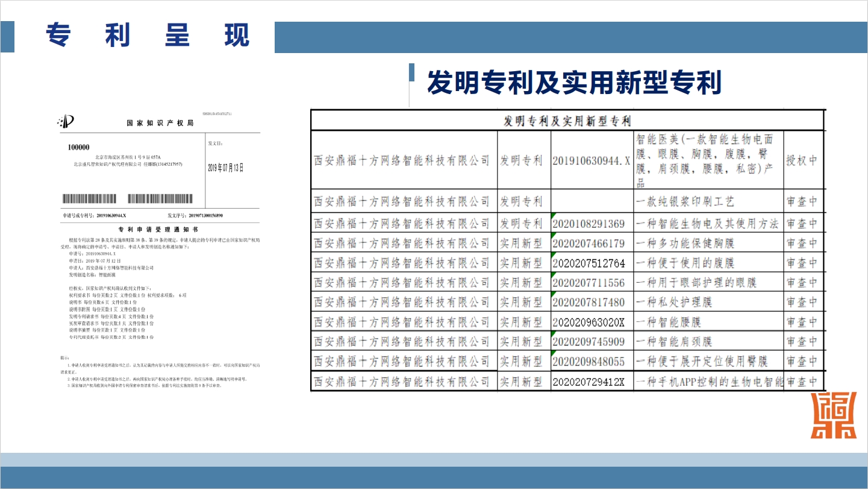This screenshot has width=868, height=489.
Task: Click the blue heading 发明专利及实用新型专利
Action: pyautogui.click(x=574, y=83)
